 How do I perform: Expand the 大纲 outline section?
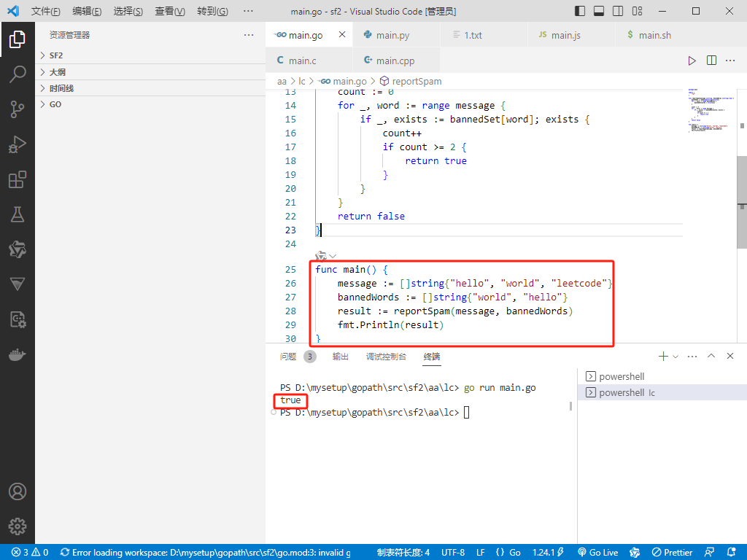150,72
